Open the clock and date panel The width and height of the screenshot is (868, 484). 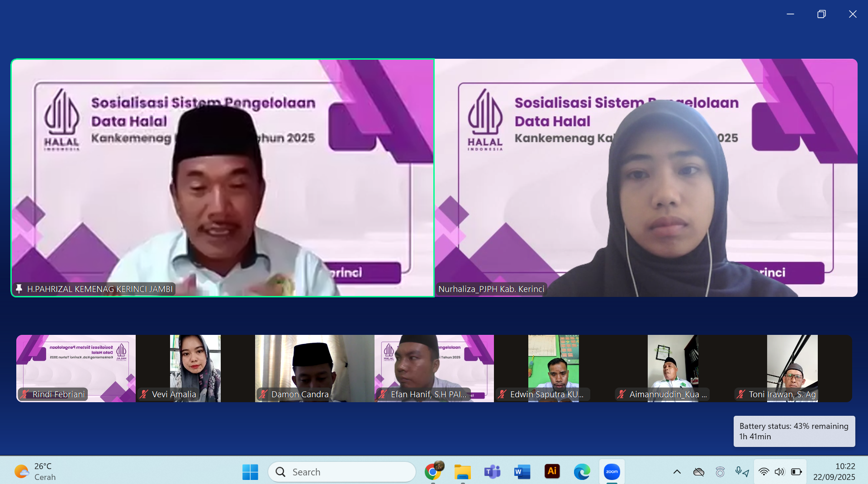click(x=834, y=471)
